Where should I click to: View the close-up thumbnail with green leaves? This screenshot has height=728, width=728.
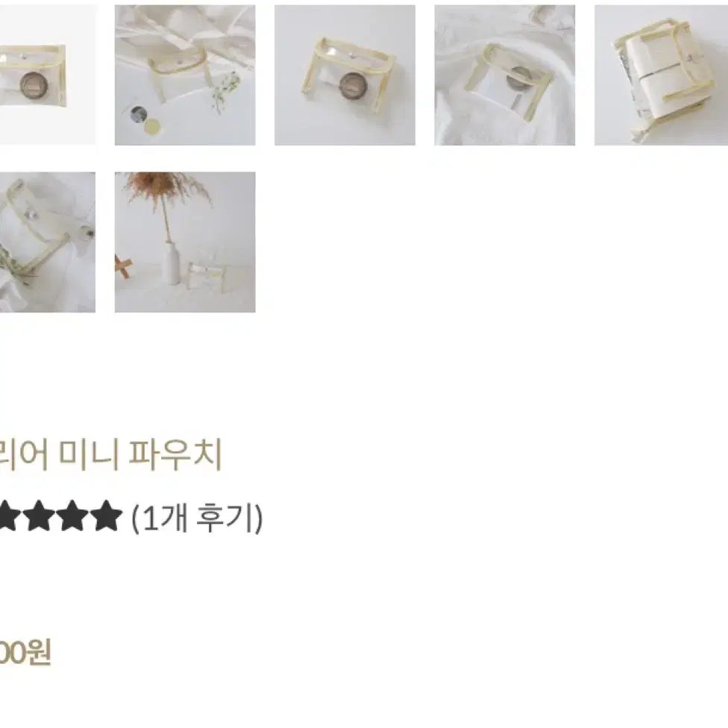click(x=47, y=242)
